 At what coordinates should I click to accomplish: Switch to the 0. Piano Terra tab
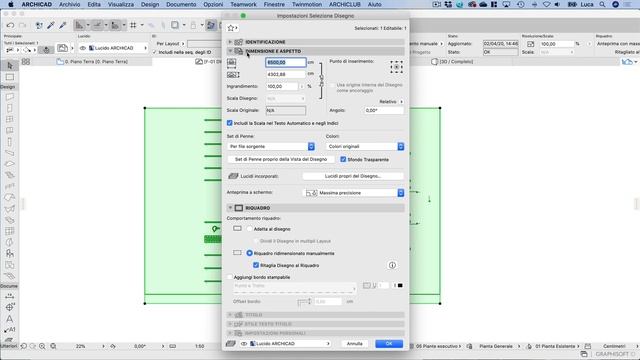pos(97,62)
